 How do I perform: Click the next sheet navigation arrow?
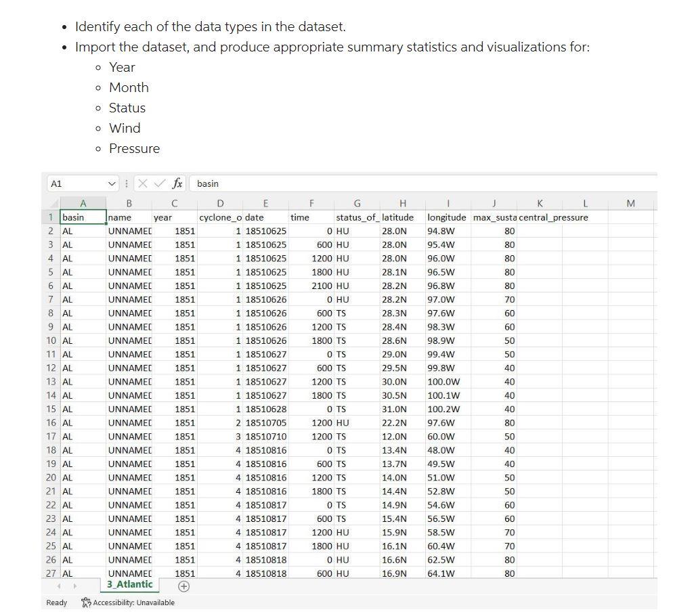pyautogui.click(x=75, y=586)
